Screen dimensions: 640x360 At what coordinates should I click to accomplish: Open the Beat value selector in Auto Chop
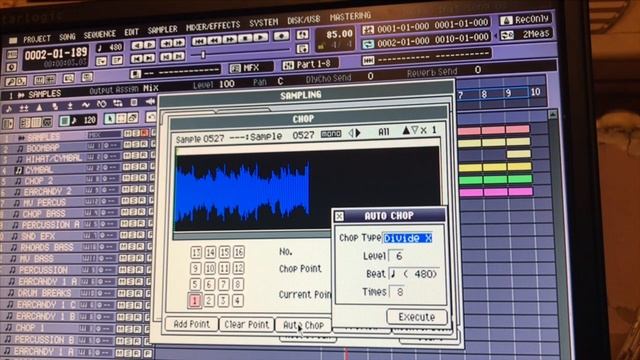(413, 273)
